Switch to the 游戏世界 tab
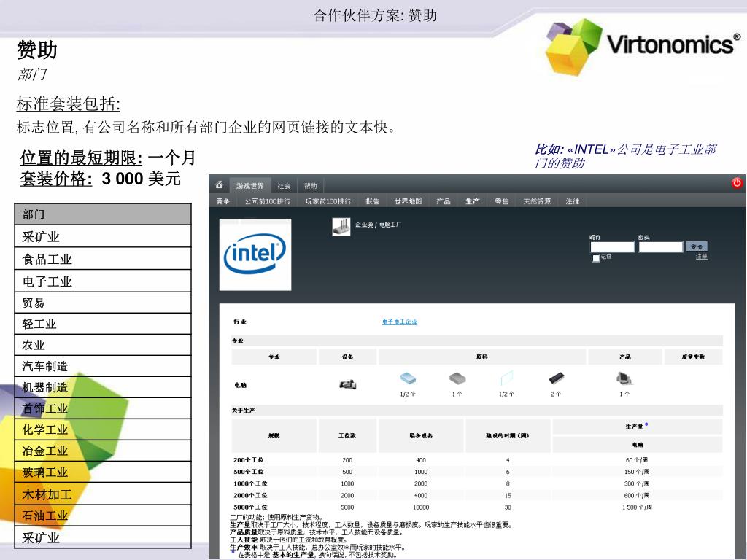747x560 pixels. [x=249, y=186]
